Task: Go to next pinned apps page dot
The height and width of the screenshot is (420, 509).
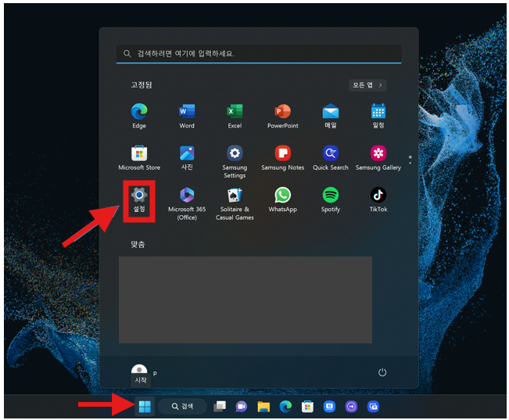Action: tap(410, 163)
